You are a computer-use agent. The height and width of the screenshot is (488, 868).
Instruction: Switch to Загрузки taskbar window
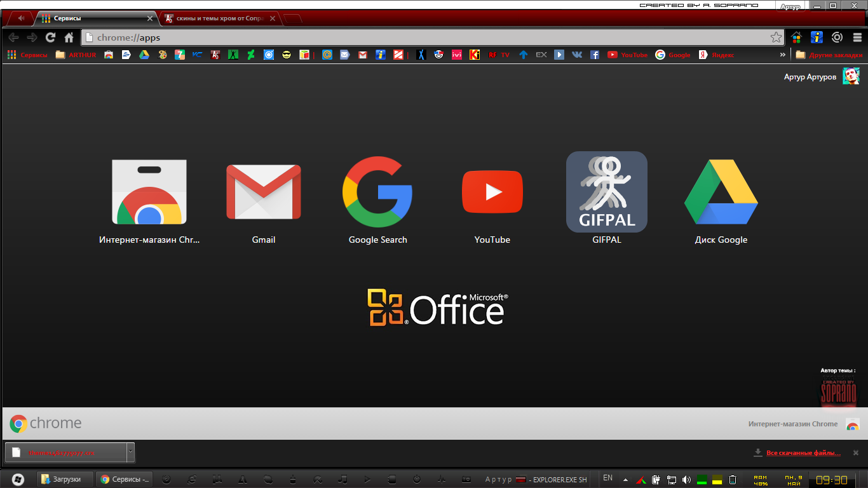(x=65, y=479)
